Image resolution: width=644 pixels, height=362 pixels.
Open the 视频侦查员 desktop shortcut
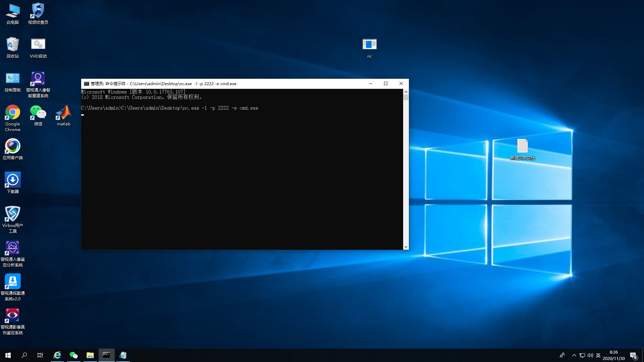(x=38, y=11)
